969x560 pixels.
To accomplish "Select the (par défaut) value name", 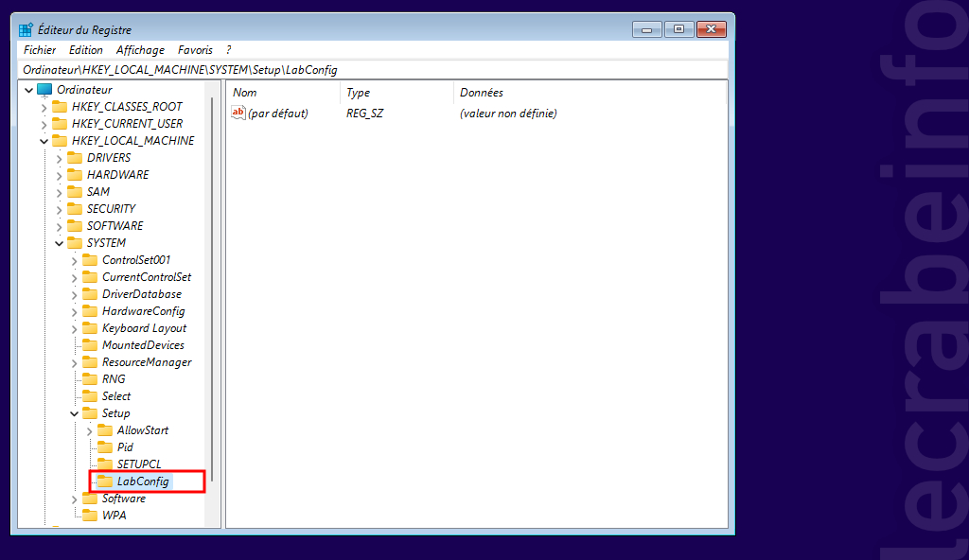I will 278,114.
